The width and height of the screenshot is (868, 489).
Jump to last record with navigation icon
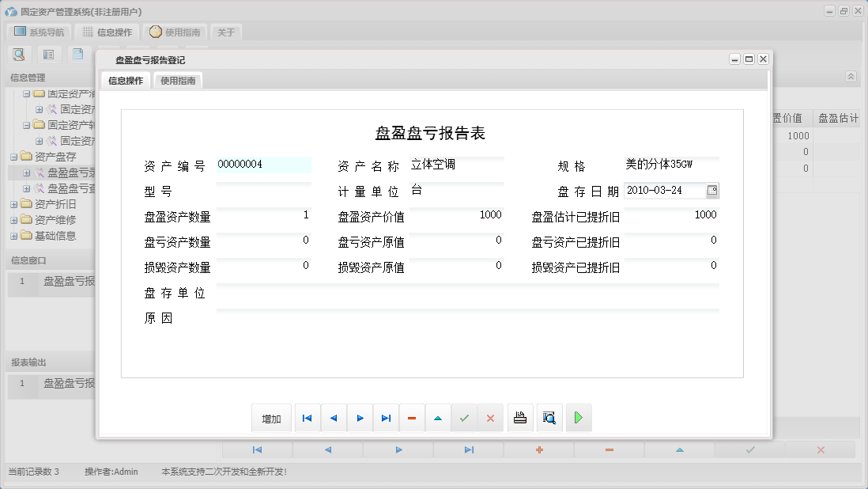tap(386, 417)
